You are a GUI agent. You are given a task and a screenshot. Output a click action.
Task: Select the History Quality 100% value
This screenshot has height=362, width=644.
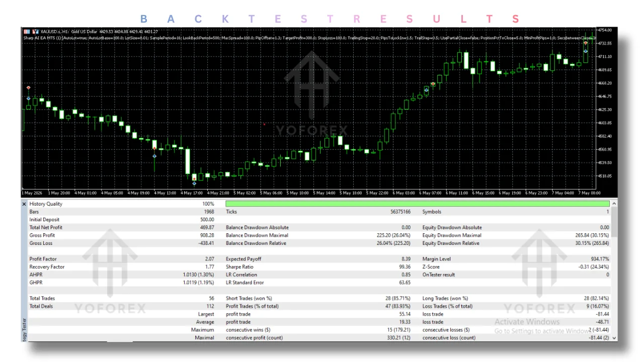coord(208,204)
